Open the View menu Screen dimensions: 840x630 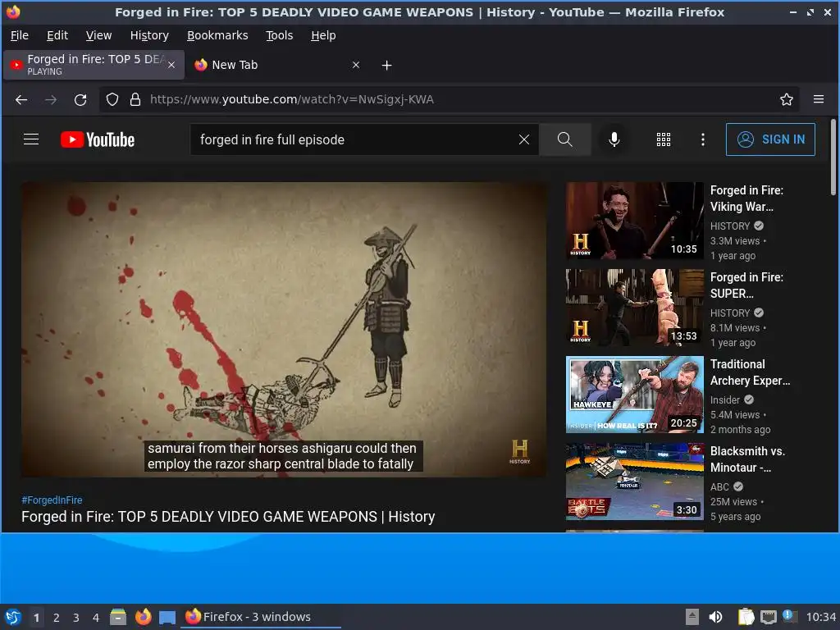(x=98, y=35)
